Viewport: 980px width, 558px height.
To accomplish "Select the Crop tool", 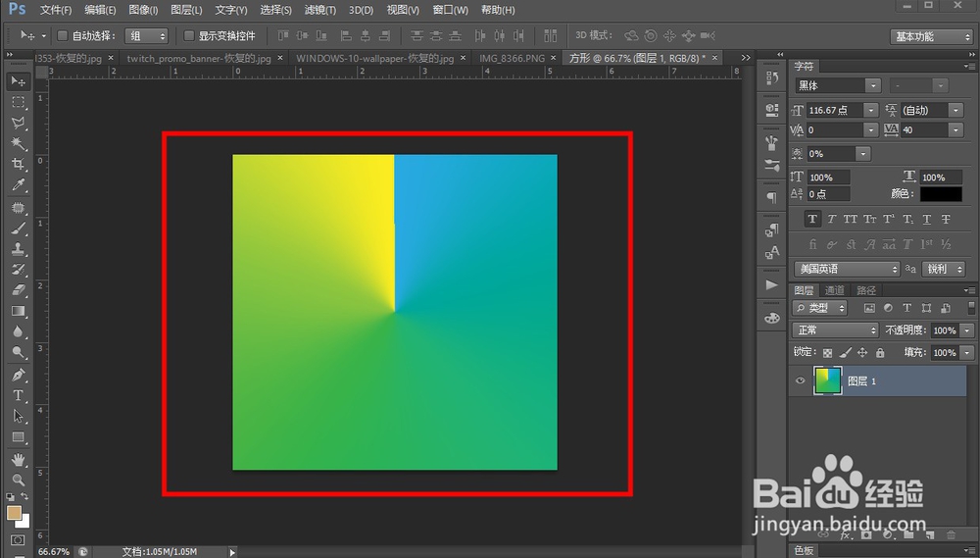I will (x=18, y=164).
